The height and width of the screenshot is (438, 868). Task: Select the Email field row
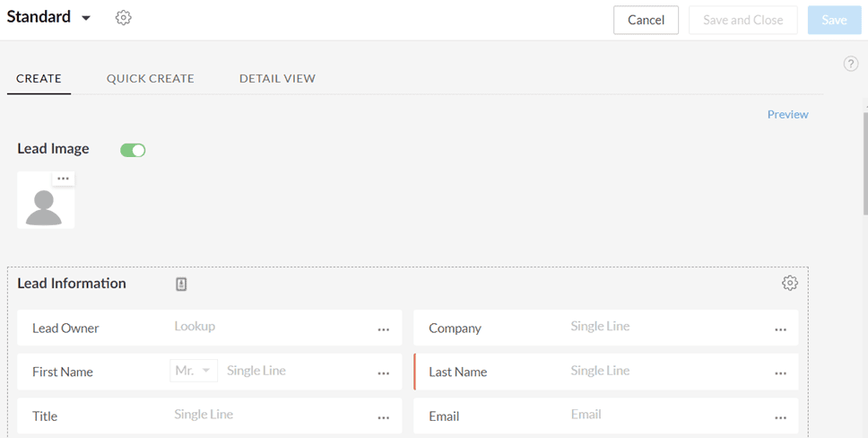[606, 416]
